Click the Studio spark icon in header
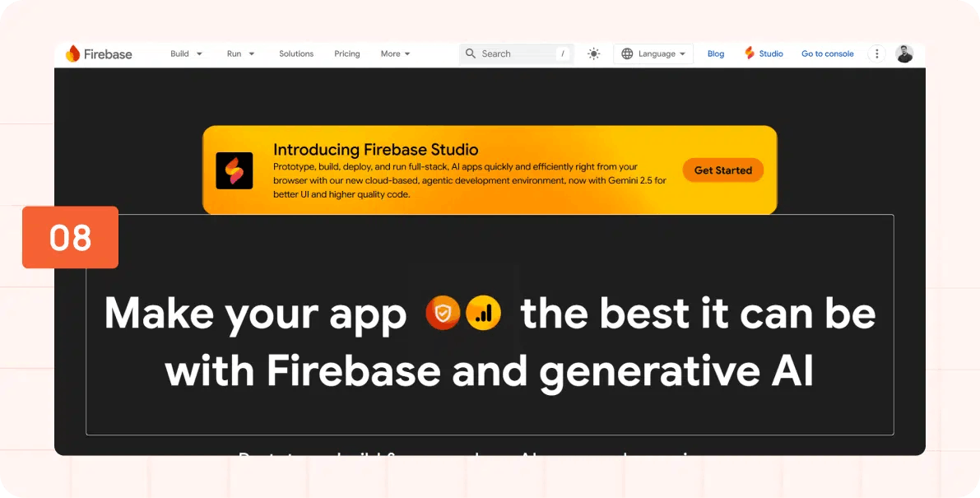Screen dimensions: 980x498 pos(750,54)
